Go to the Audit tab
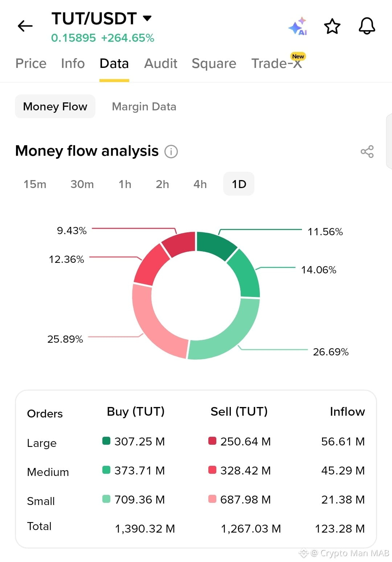Viewport: 392px width, 562px height. [x=161, y=64]
